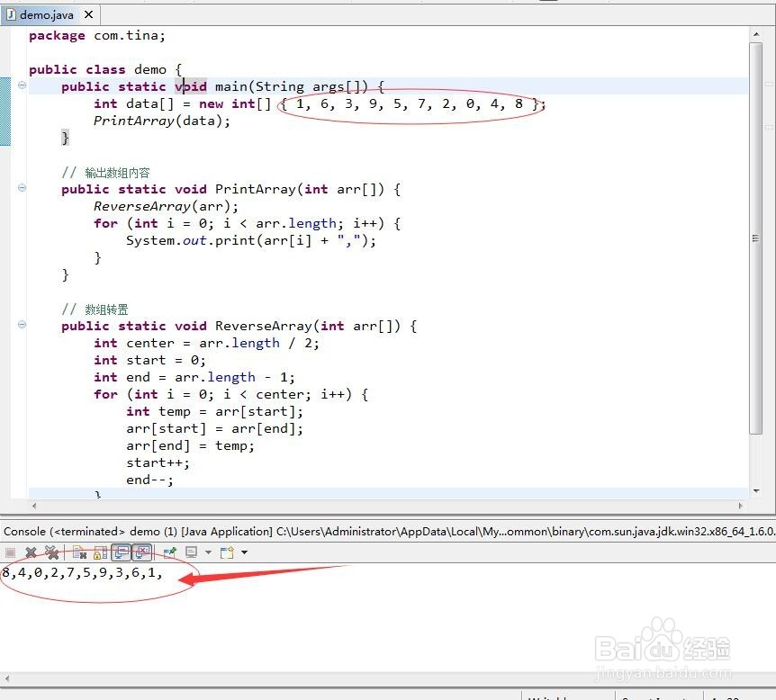The width and height of the screenshot is (776, 700).
Task: Click the editor vertical scrollbar down arrow
Action: point(755,490)
